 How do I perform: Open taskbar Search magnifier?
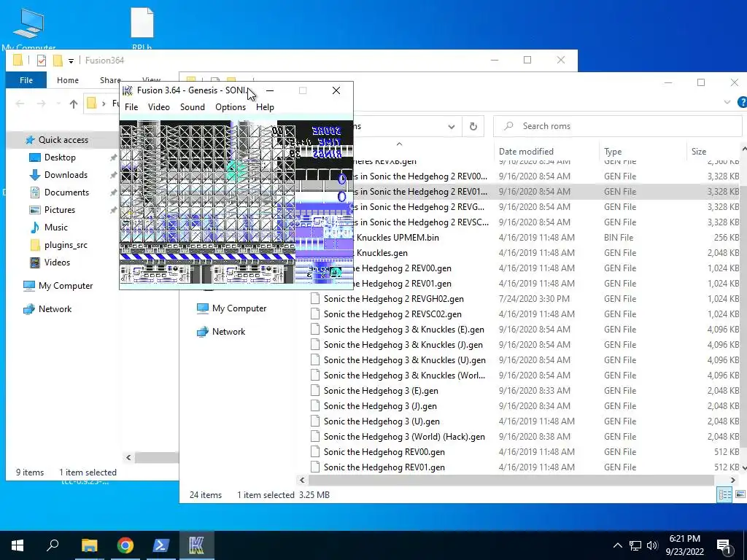coord(53,545)
